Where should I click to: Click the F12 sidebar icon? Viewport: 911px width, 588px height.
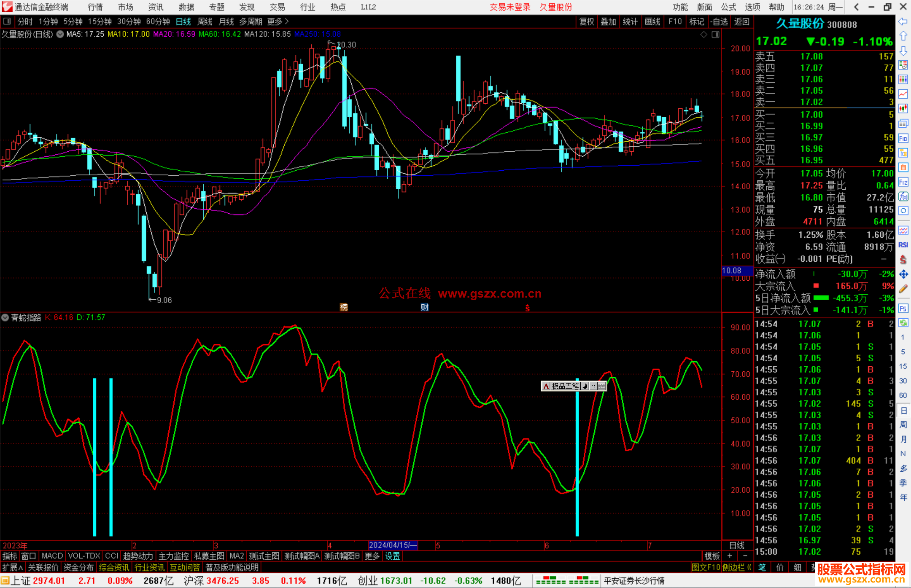[903, 182]
